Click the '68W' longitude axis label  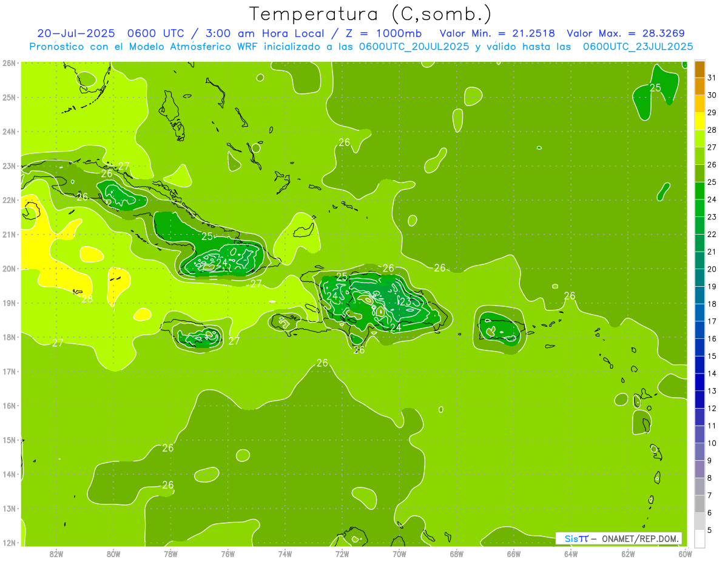click(456, 553)
